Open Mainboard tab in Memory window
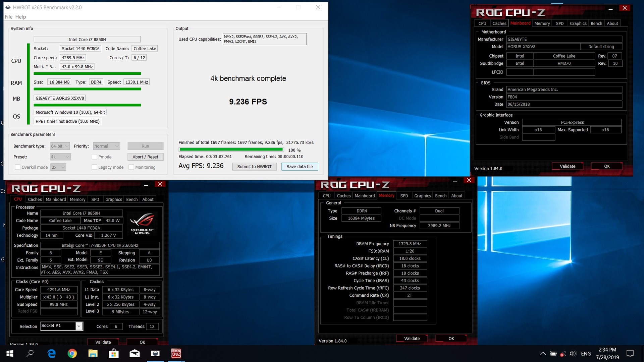 point(365,196)
